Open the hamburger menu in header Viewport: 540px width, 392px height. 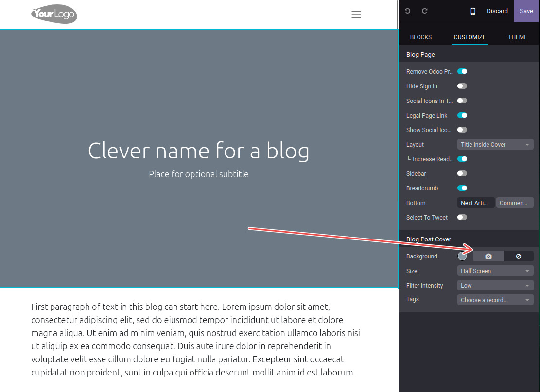356,15
